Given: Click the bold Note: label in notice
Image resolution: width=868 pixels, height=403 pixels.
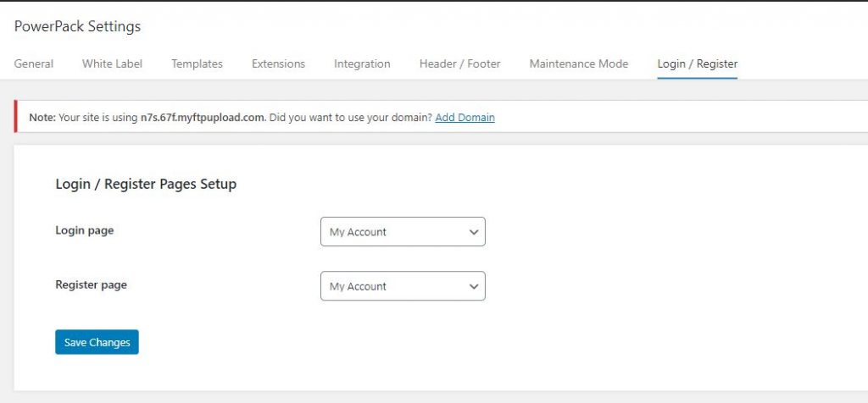Looking at the screenshot, I should coord(42,118).
